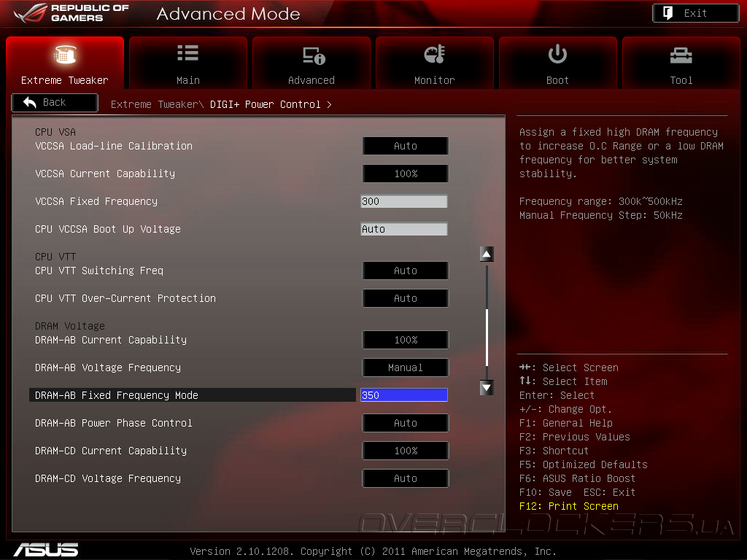
Task: Click the DRAM Voltage section header
Action: pyautogui.click(x=69, y=326)
